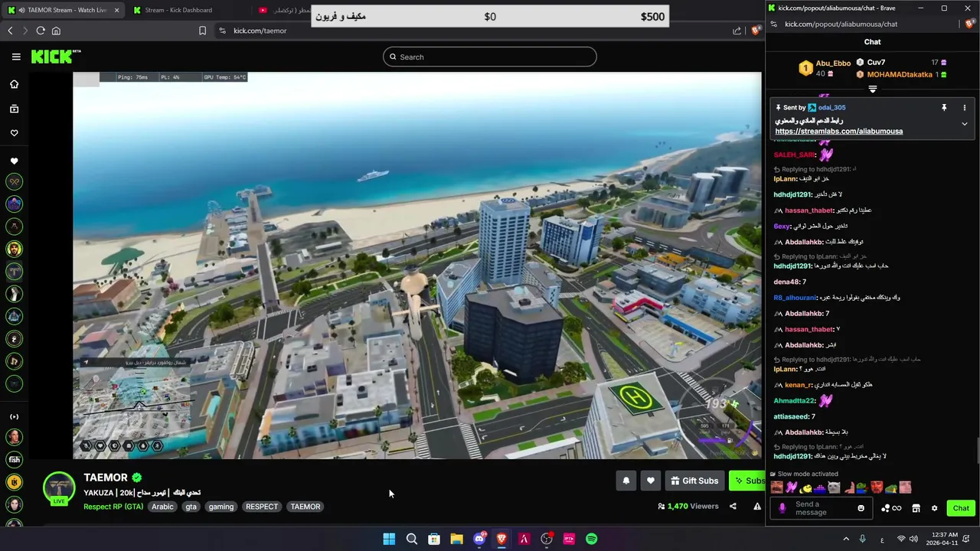The width and height of the screenshot is (980, 551).
Task: Open Spotify from taskbar
Action: [x=591, y=539]
